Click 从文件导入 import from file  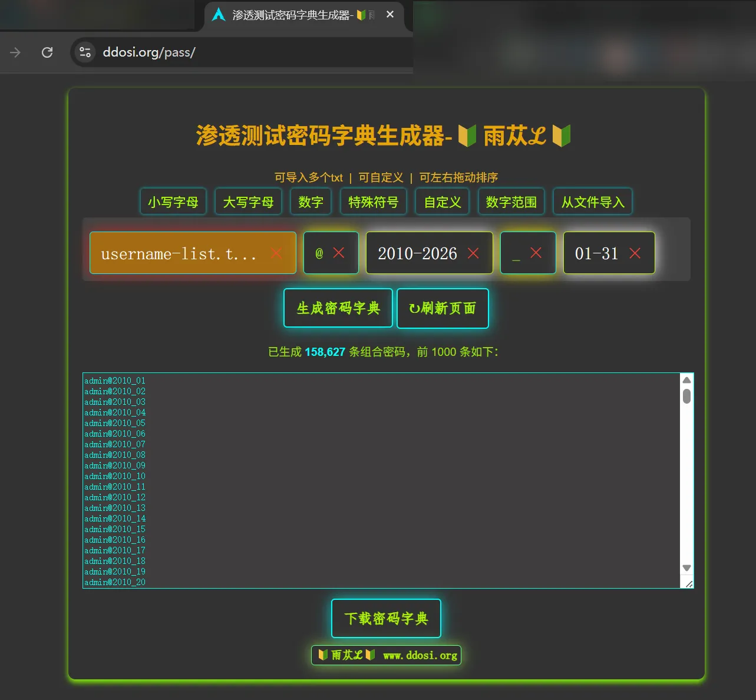coord(592,202)
